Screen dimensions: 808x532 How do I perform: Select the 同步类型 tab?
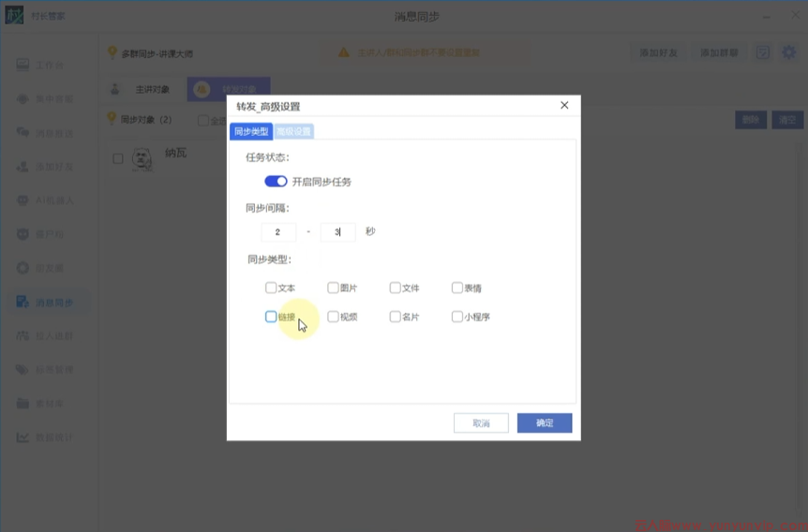[x=250, y=132]
